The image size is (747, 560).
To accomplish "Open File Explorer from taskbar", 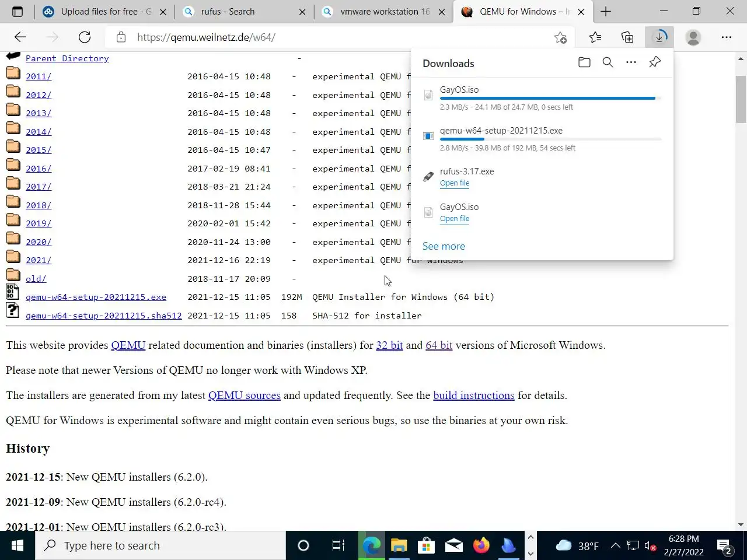I will point(399,545).
